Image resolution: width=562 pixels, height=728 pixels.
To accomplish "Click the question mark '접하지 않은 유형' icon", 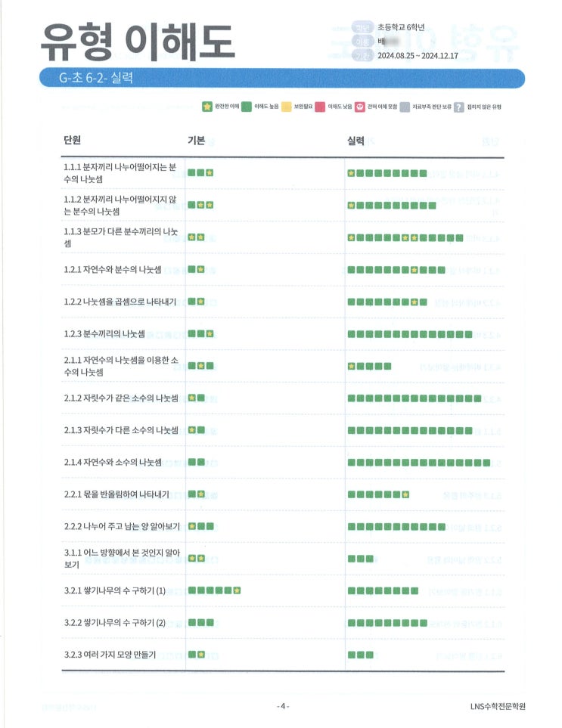I will [459, 107].
